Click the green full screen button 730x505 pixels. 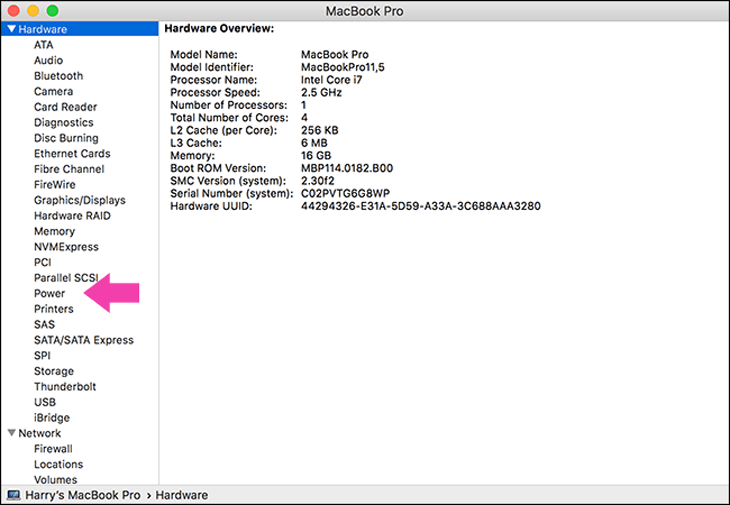[x=53, y=10]
